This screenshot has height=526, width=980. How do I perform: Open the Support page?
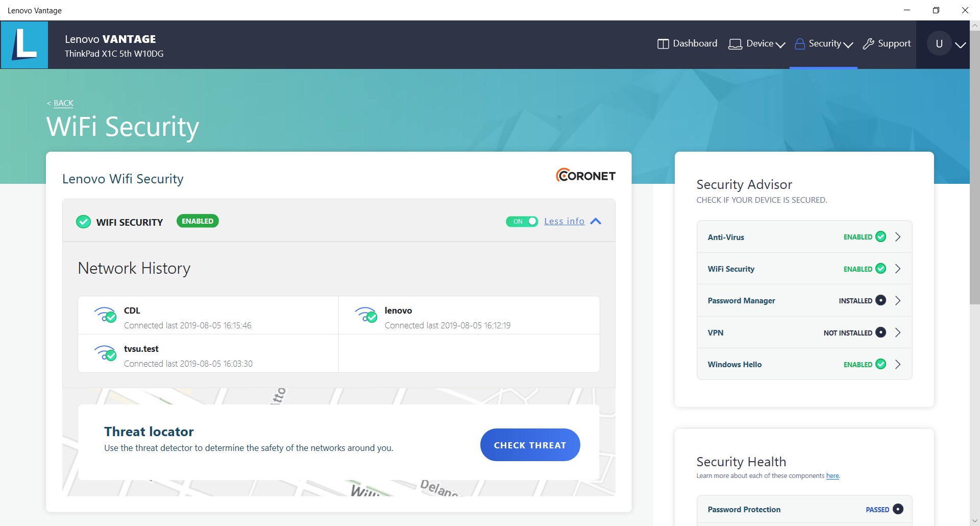[887, 44]
